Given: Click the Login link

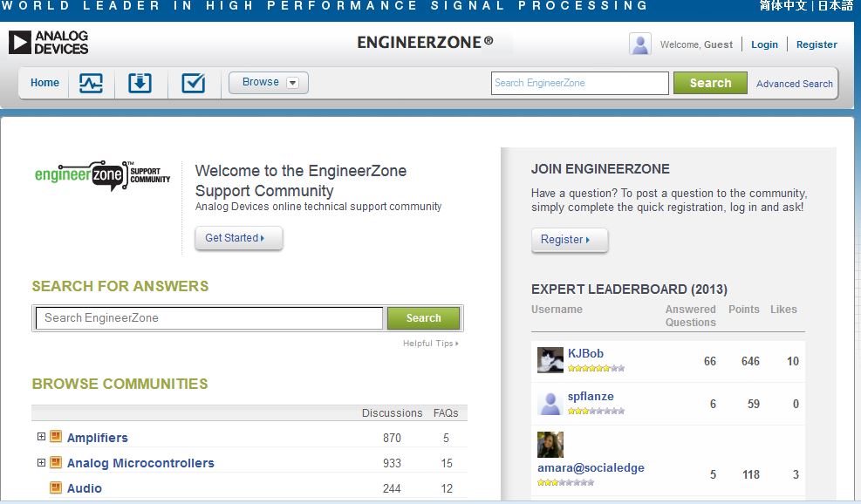Looking at the screenshot, I should click(x=764, y=44).
